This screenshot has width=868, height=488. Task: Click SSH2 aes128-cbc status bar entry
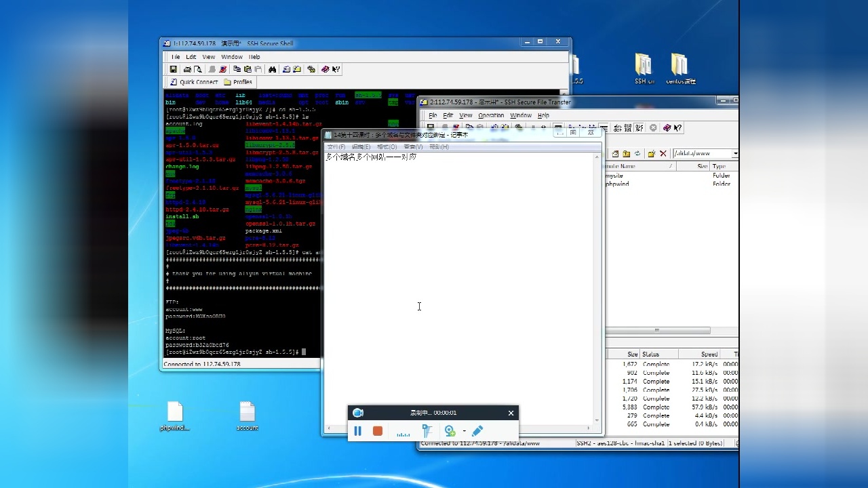click(x=620, y=443)
